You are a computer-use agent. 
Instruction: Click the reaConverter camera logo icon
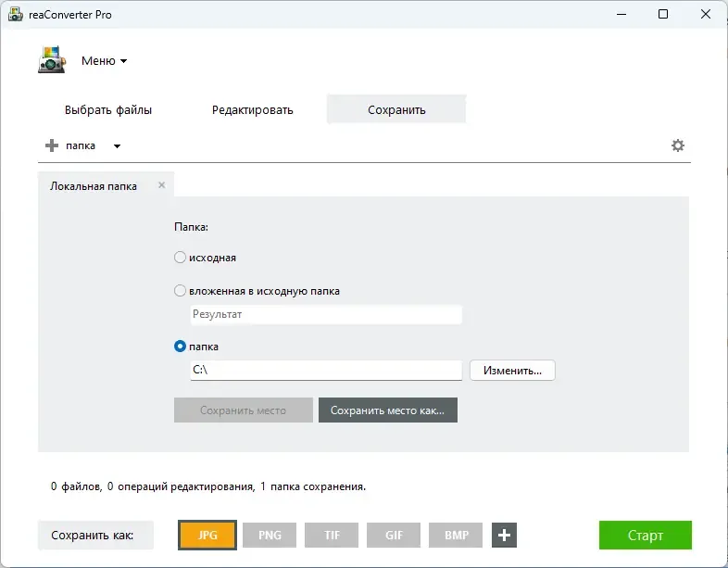click(x=52, y=59)
